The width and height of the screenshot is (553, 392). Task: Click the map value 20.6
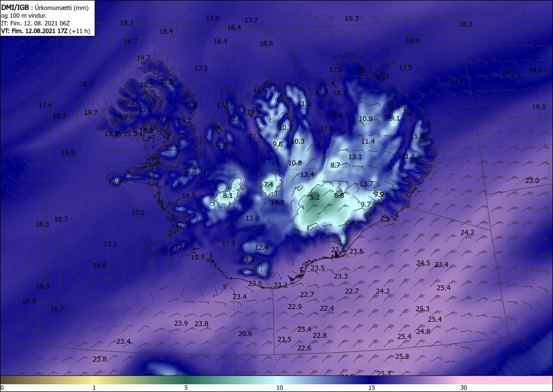245,334
